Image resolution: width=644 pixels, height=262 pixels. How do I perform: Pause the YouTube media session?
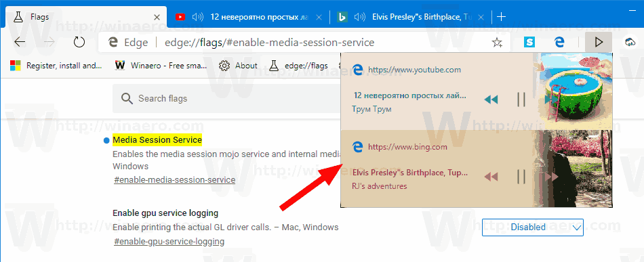[x=521, y=100]
